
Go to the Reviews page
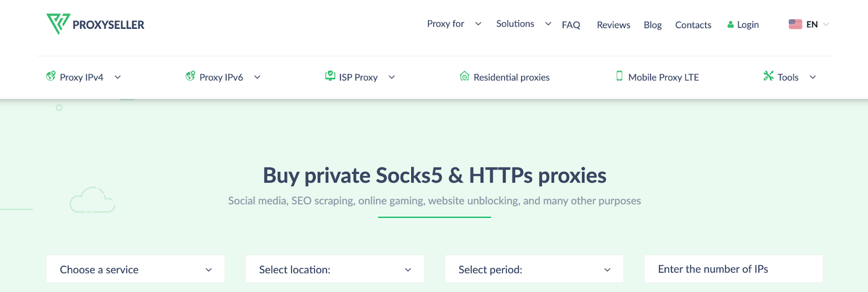click(x=614, y=25)
